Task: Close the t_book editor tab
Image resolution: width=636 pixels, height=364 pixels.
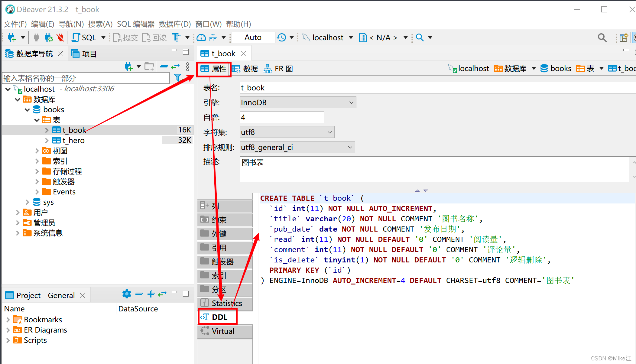Action: point(244,54)
